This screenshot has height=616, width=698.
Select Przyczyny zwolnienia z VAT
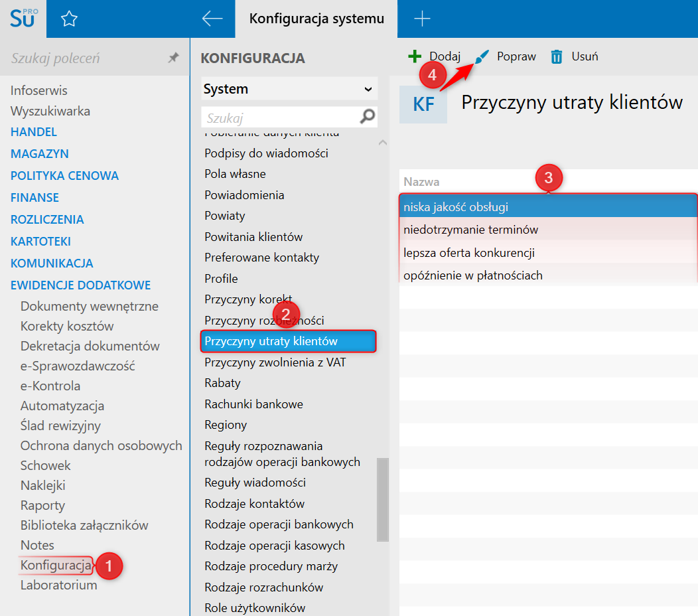coord(275,362)
